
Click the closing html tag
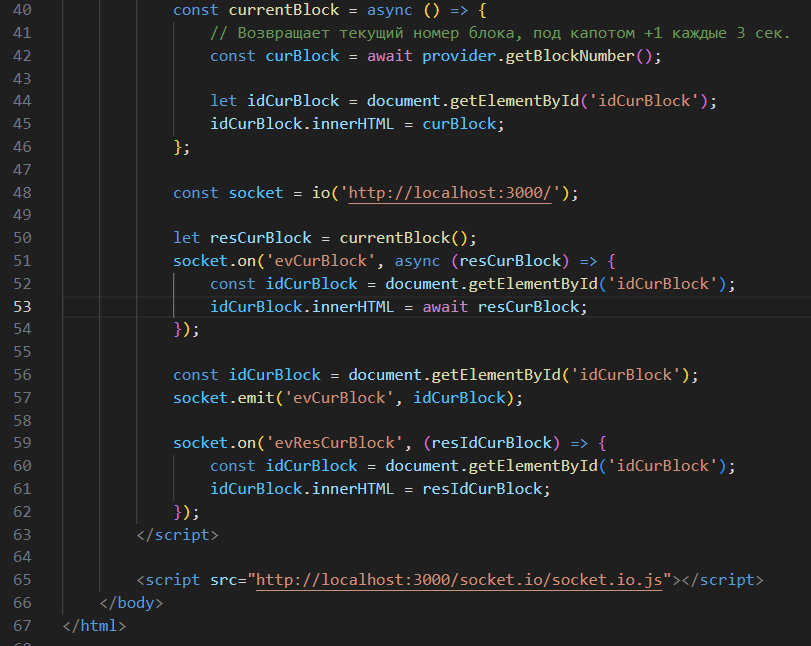tap(94, 625)
